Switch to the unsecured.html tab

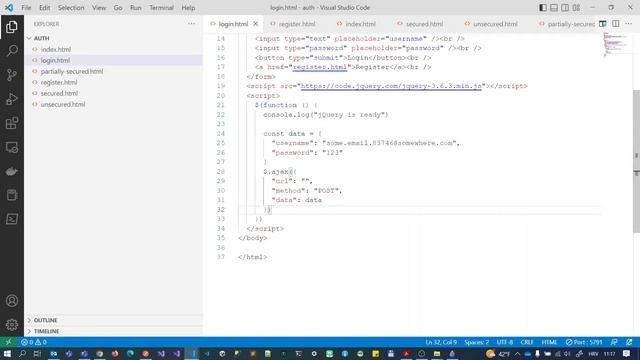pos(495,24)
